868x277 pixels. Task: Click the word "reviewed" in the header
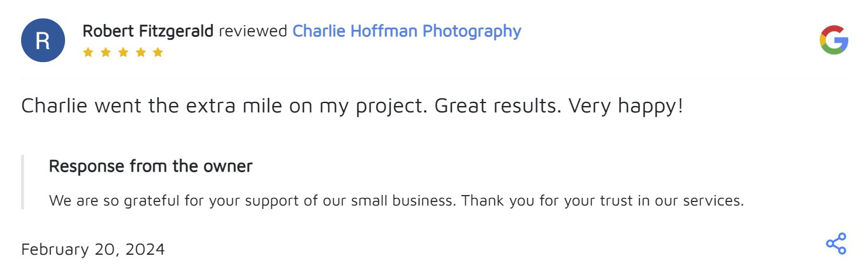[x=253, y=31]
